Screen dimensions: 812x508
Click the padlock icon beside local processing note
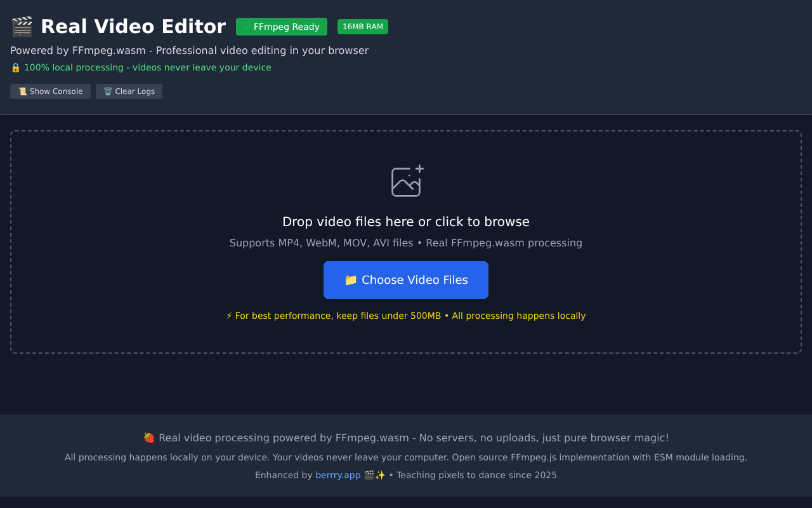pyautogui.click(x=16, y=67)
